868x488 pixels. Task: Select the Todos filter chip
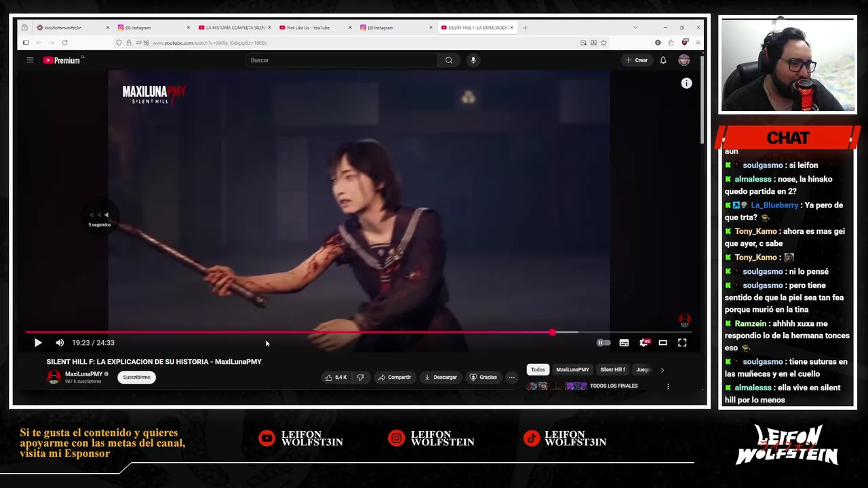(538, 370)
